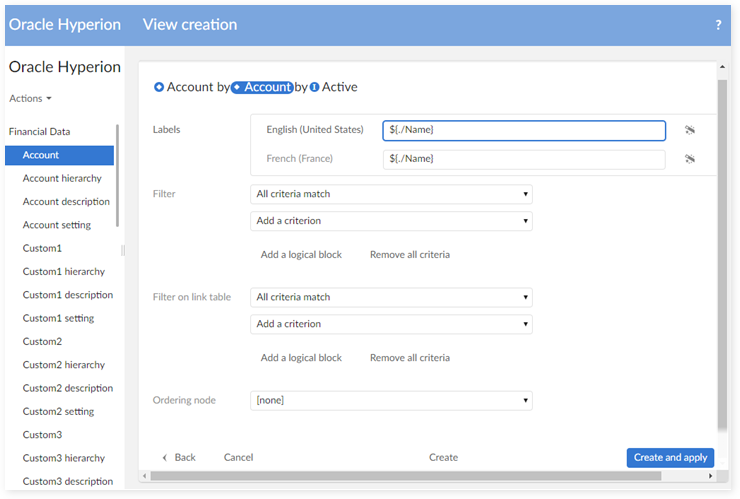
Task: Click the Cancel button
Action: (238, 458)
